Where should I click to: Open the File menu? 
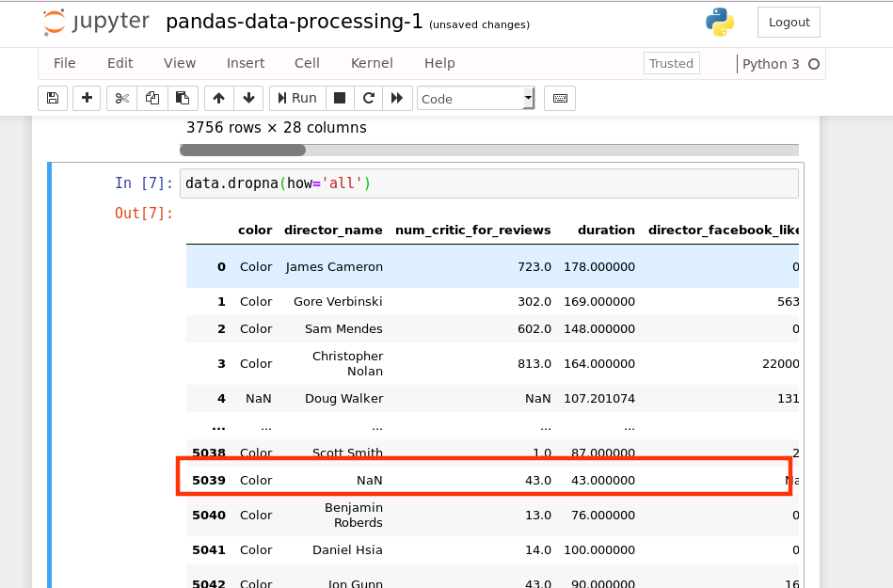(x=64, y=63)
